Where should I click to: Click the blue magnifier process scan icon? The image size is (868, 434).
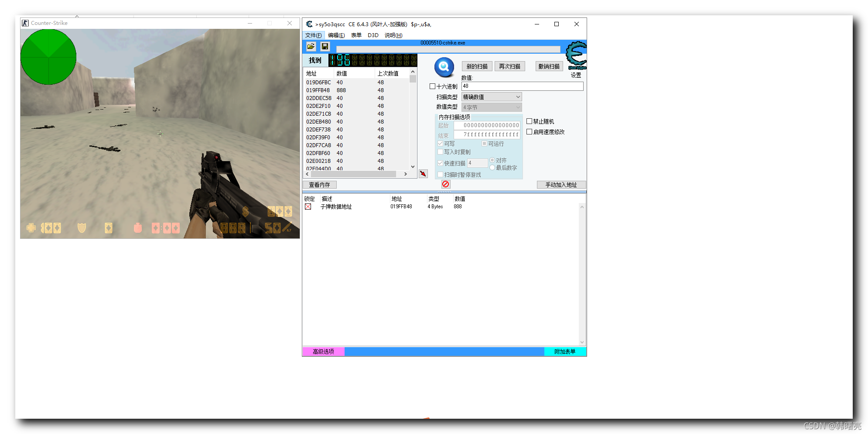click(444, 67)
